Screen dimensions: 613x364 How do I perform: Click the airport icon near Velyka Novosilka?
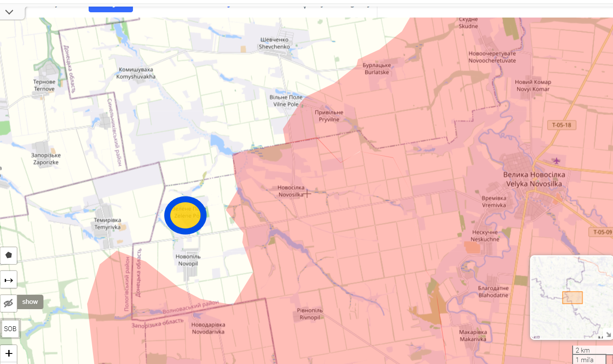tap(557, 161)
